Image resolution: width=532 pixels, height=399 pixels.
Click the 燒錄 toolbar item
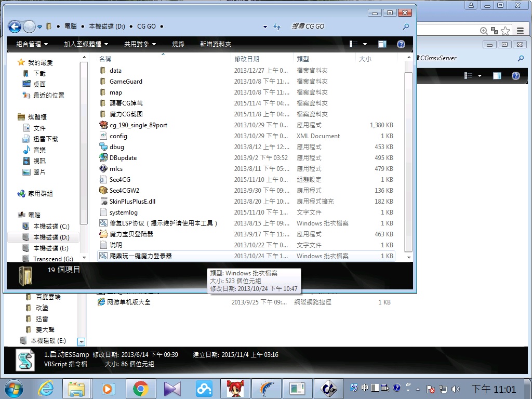(x=178, y=44)
